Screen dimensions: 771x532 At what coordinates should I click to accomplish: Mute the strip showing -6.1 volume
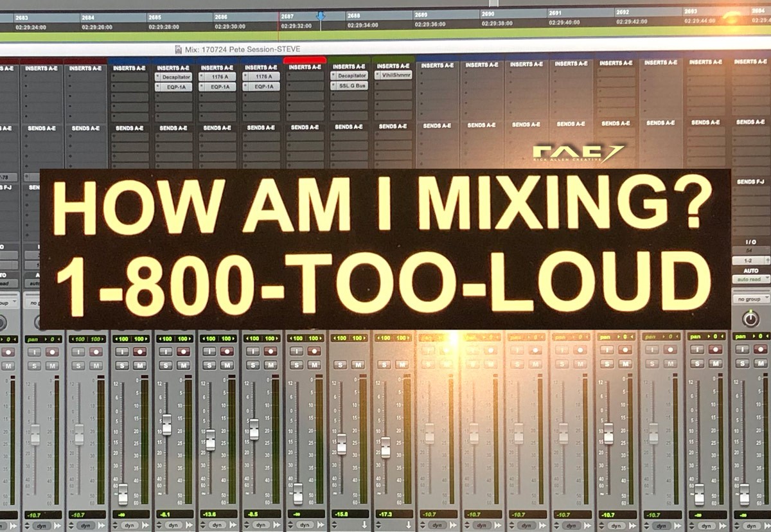click(183, 365)
